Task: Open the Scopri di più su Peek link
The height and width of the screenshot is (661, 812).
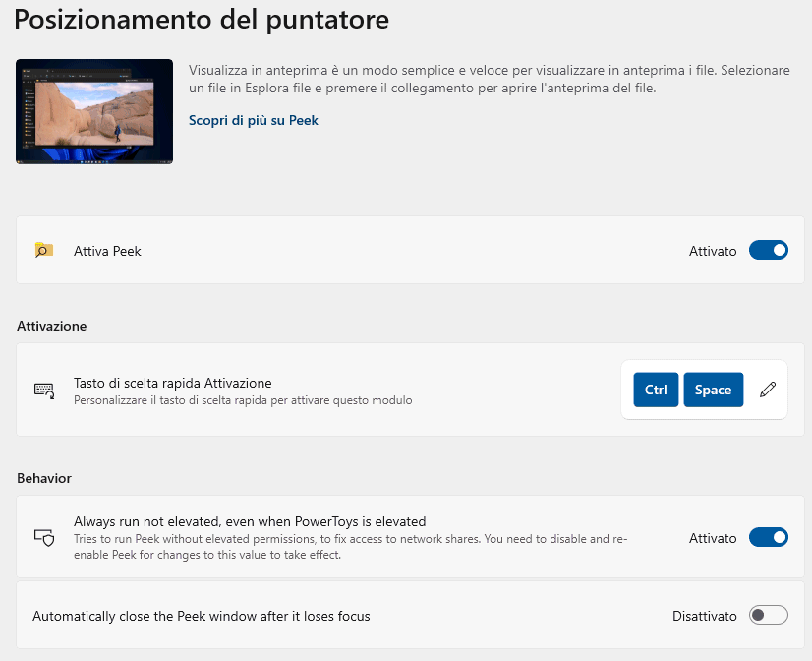Action: click(x=253, y=120)
